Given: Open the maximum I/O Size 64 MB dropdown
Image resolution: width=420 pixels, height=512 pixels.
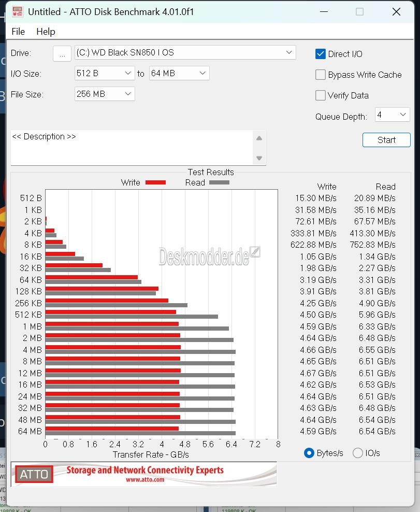Looking at the screenshot, I should pyautogui.click(x=179, y=74).
